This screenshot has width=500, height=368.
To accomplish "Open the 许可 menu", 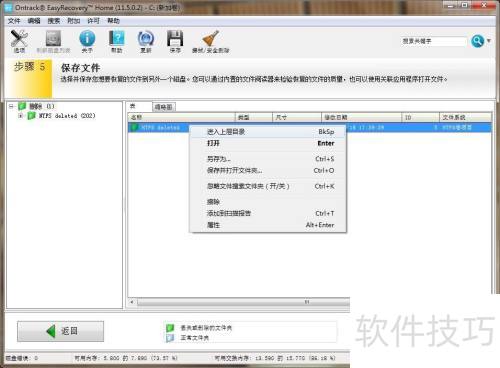I will point(93,21).
